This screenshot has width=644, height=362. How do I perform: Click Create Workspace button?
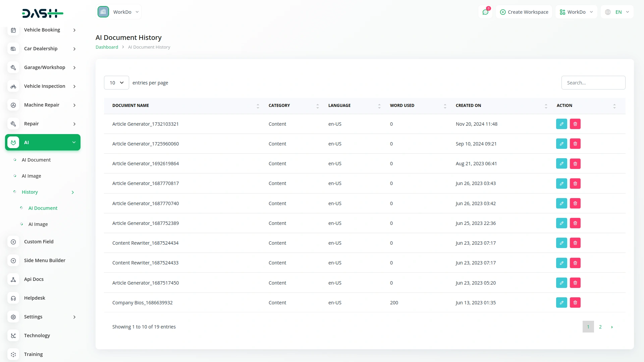pos(524,12)
